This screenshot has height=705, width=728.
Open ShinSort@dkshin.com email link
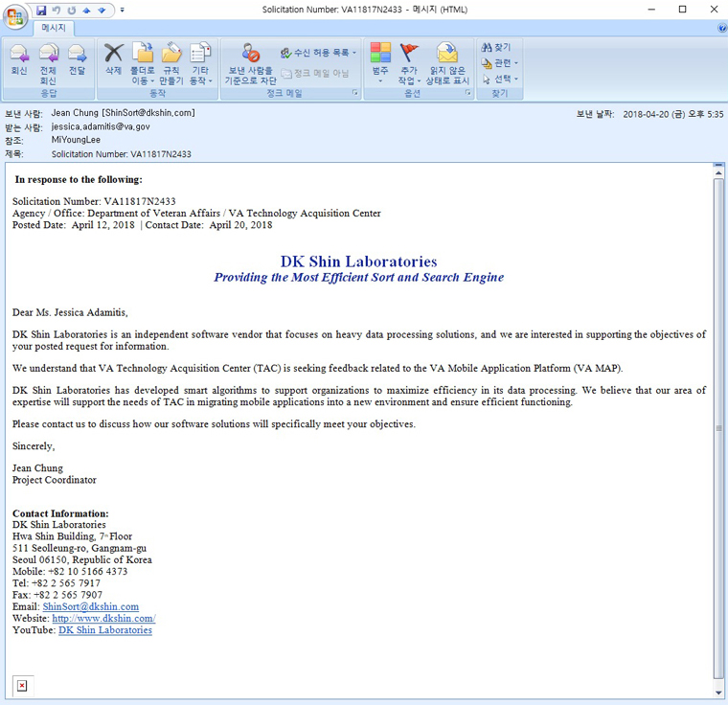pyautogui.click(x=90, y=607)
